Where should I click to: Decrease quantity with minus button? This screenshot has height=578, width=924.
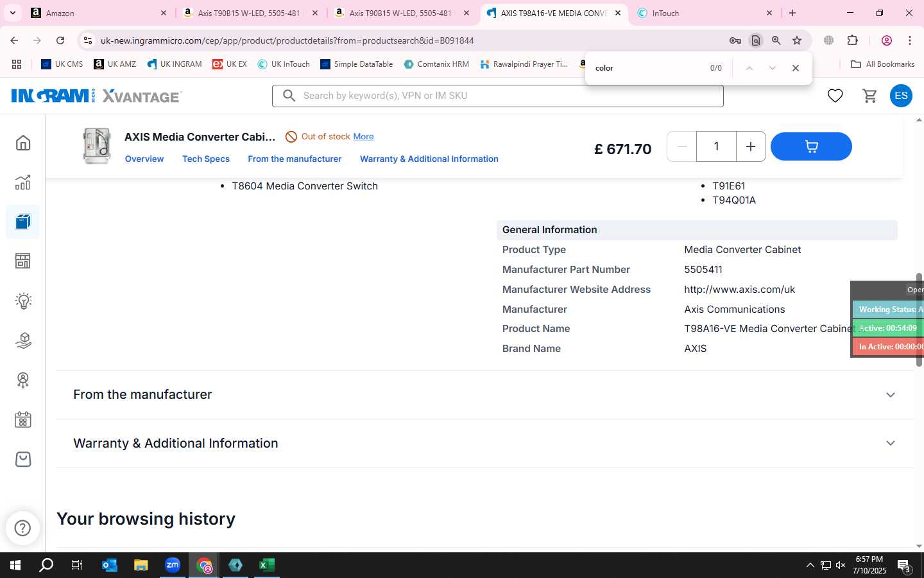point(682,146)
